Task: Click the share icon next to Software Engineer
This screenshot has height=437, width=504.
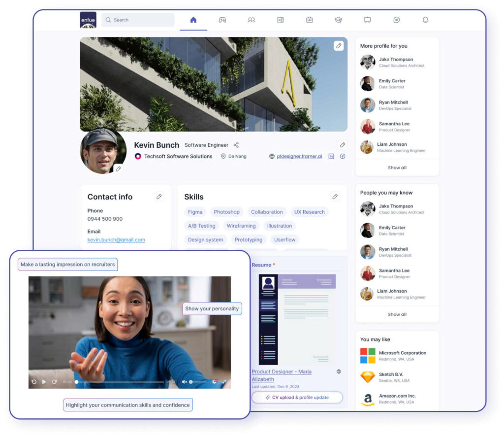Action: (236, 145)
